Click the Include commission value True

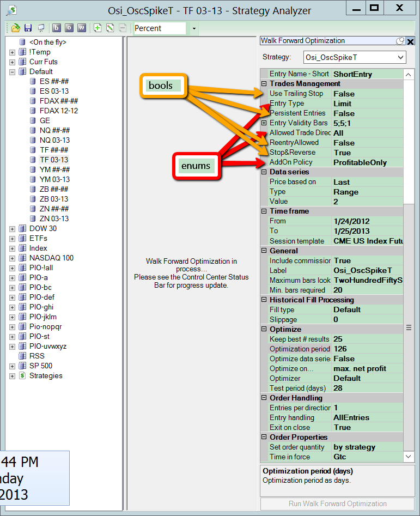click(367, 260)
